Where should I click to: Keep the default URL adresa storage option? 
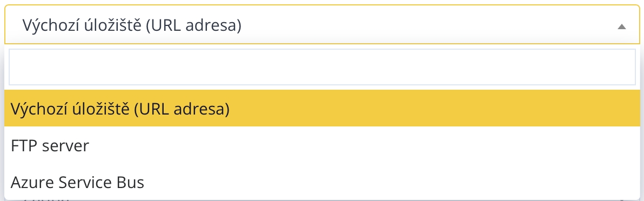[322, 108]
